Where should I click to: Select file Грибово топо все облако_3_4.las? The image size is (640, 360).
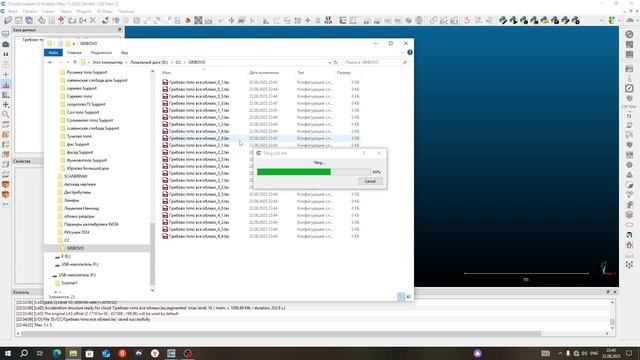[x=199, y=201]
